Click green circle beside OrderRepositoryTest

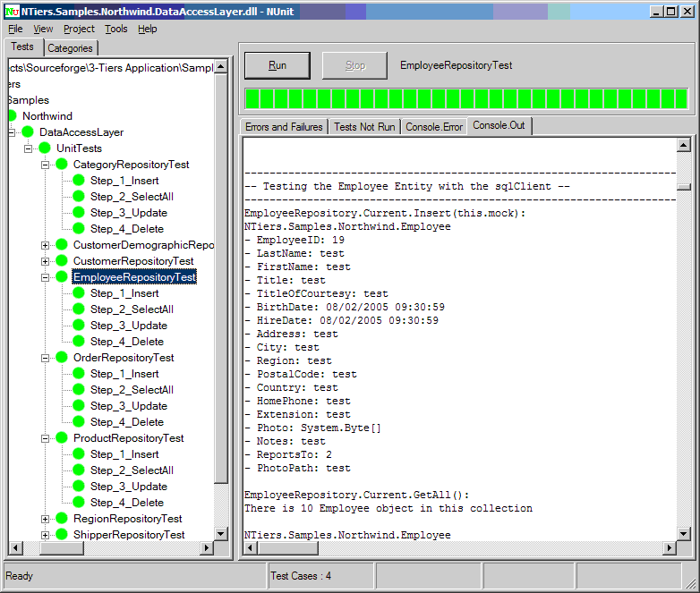coord(62,357)
